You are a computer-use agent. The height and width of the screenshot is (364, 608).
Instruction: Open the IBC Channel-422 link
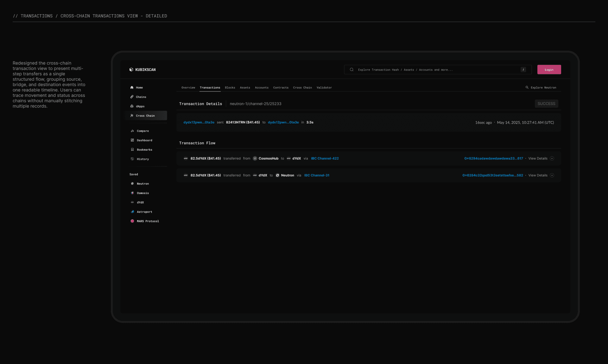[325, 159]
